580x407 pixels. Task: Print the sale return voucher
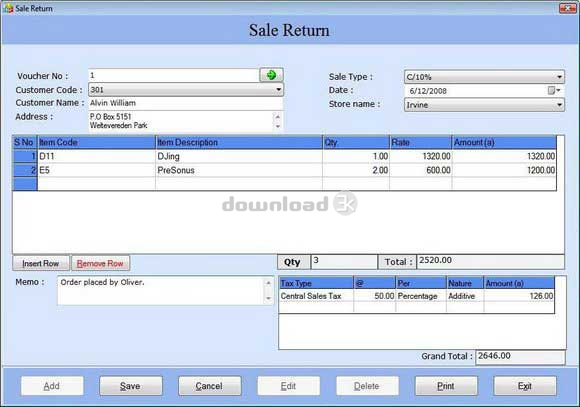(x=446, y=386)
